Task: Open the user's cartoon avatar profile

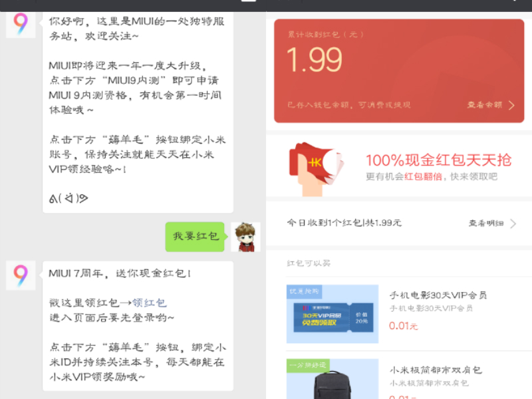Action: click(245, 237)
